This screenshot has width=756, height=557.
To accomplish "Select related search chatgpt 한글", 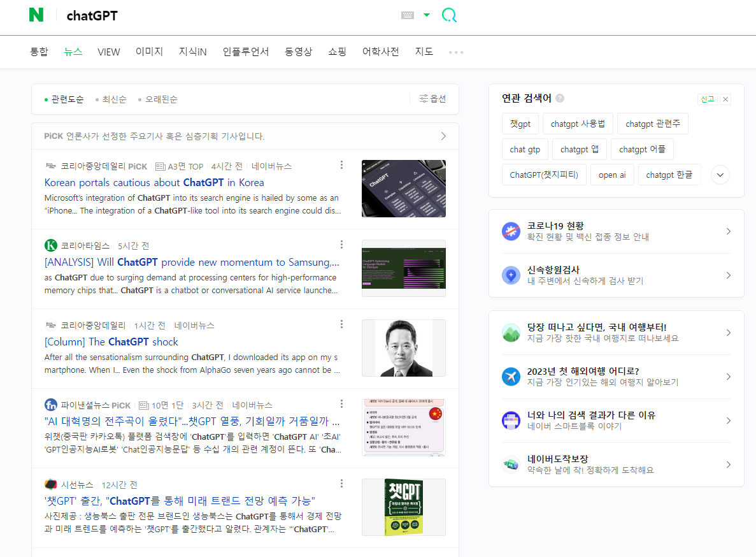I will tap(669, 175).
